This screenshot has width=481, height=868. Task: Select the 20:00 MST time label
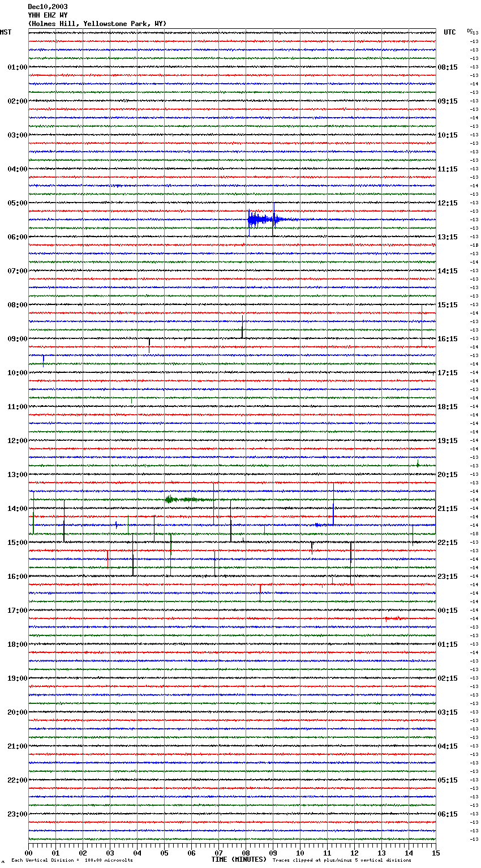point(18,712)
